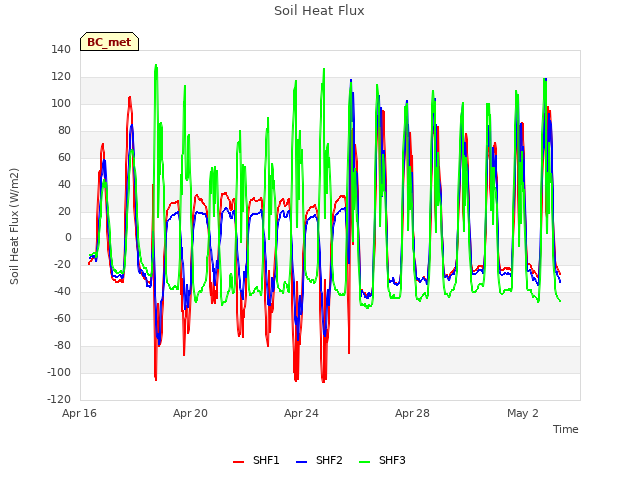640x480 pixels.
Task: Click the red SHF1 legend line swatch
Action: (238, 462)
